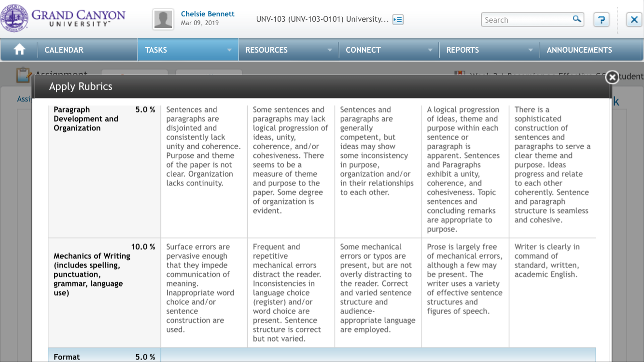Select 'Some mechanical errors or typos' cell

(378, 292)
